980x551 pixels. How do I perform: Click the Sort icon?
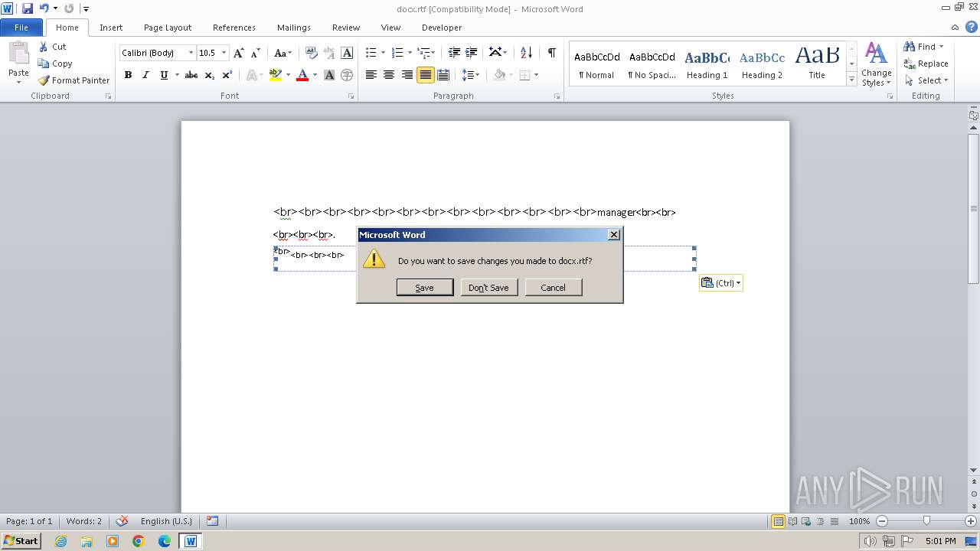526,53
